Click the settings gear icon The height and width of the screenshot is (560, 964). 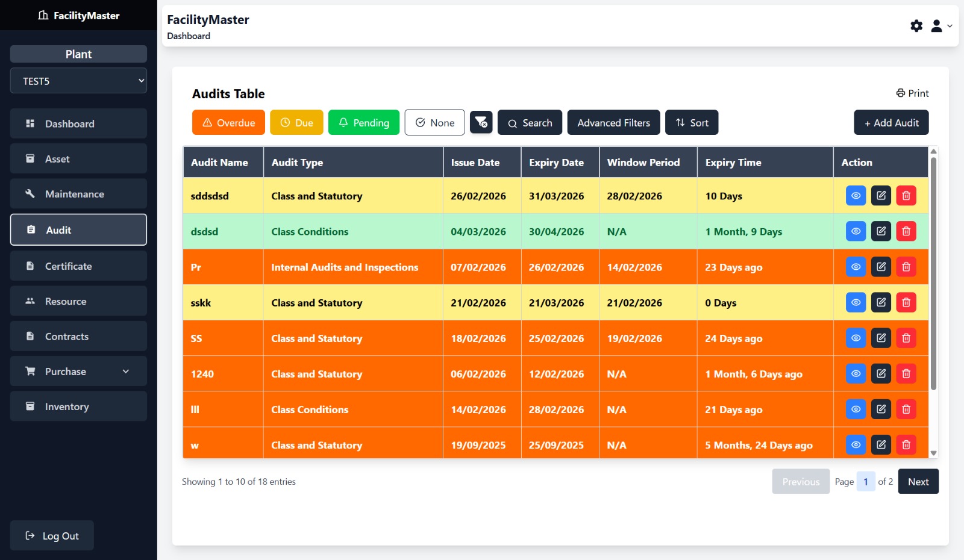[x=916, y=26]
